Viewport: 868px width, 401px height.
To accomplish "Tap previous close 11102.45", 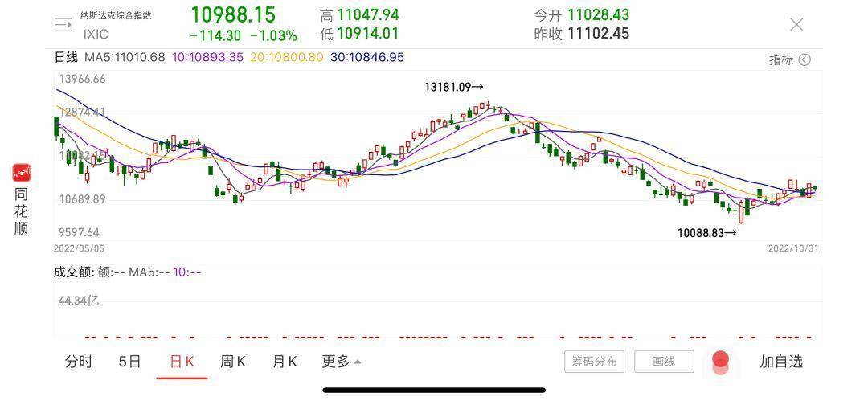I will (599, 34).
